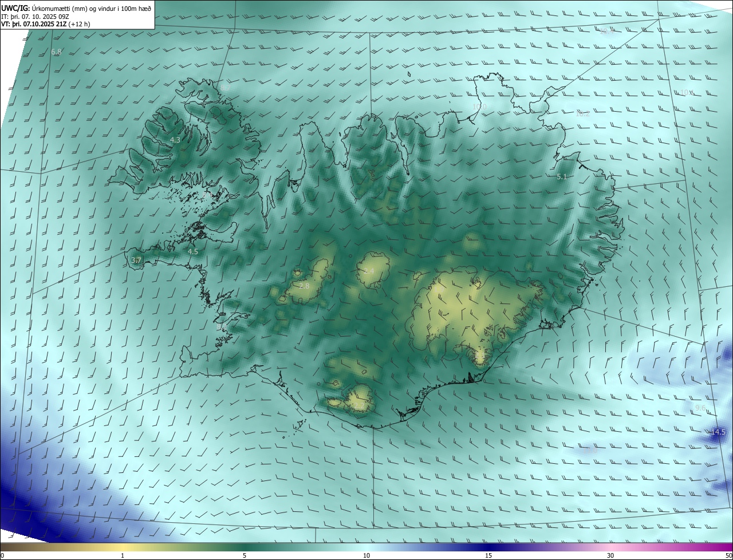Image resolution: width=733 pixels, height=560 pixels.
Task: Click the 6.8 value label
Action: pos(56,52)
